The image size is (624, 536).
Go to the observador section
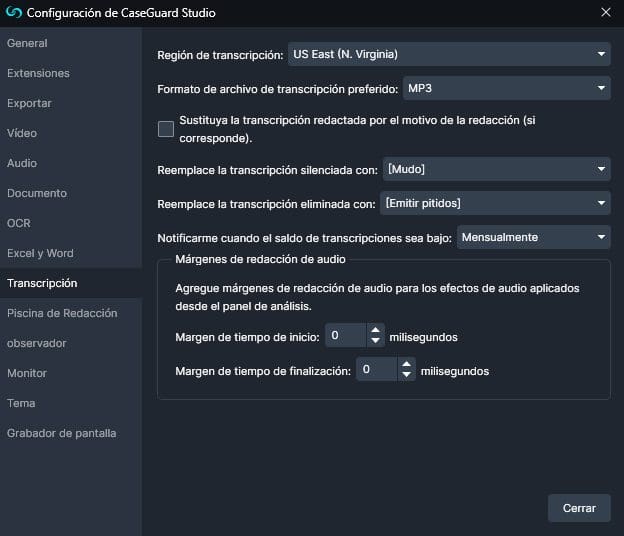(x=71, y=343)
